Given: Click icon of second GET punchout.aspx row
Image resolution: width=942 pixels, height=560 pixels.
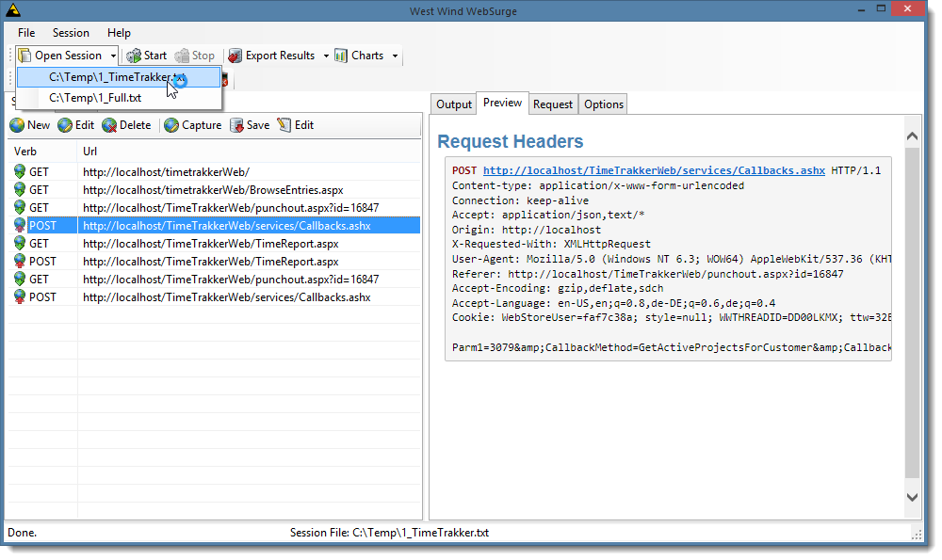Looking at the screenshot, I should pyautogui.click(x=20, y=280).
